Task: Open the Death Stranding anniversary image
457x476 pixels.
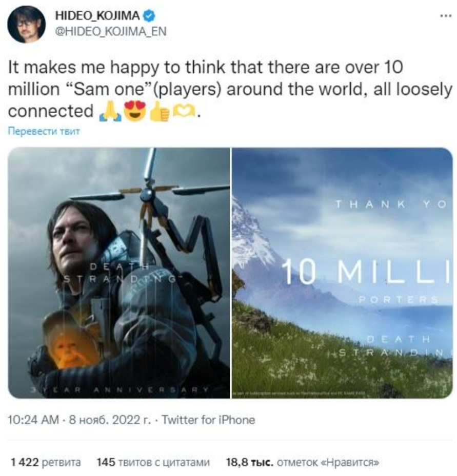Action: pyautogui.click(x=119, y=273)
